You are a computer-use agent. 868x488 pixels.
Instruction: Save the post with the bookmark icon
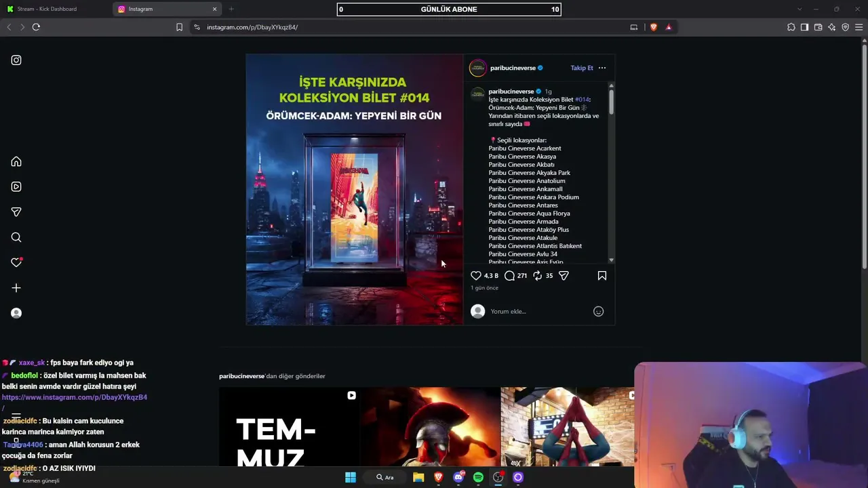602,276
